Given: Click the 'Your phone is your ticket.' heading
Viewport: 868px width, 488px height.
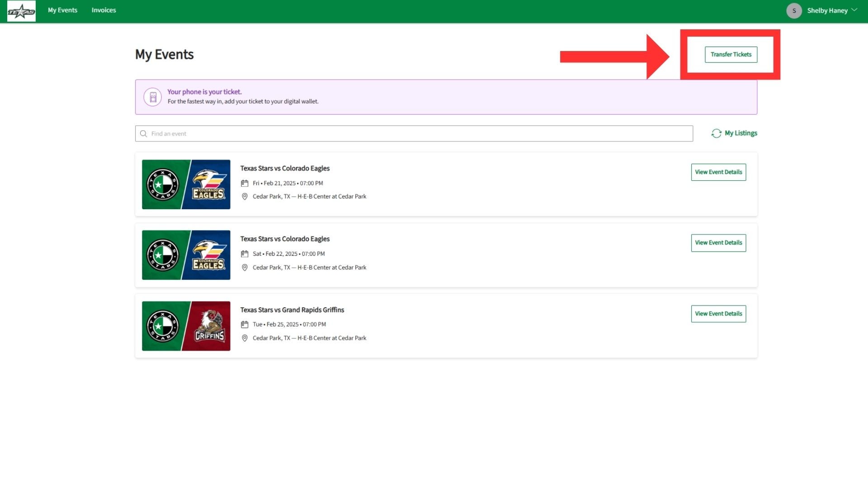Looking at the screenshot, I should pyautogui.click(x=204, y=92).
